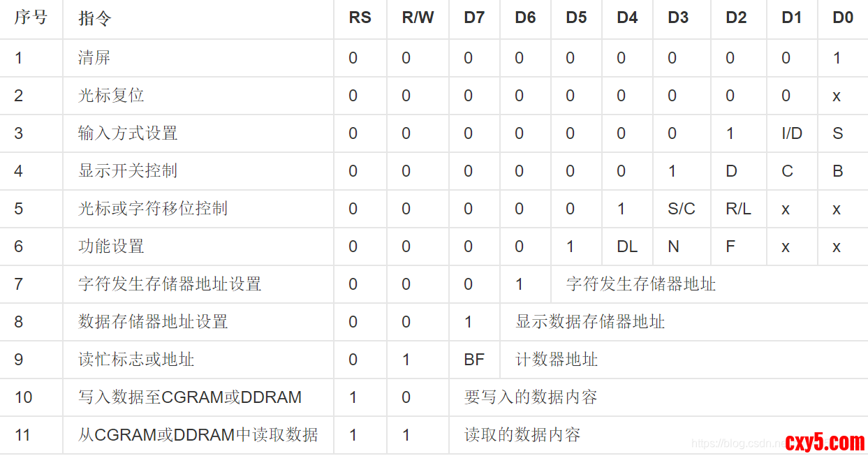
Task: Select the 写入数据至CGRAM或DDRAM instruction cell
Action: click(190, 397)
